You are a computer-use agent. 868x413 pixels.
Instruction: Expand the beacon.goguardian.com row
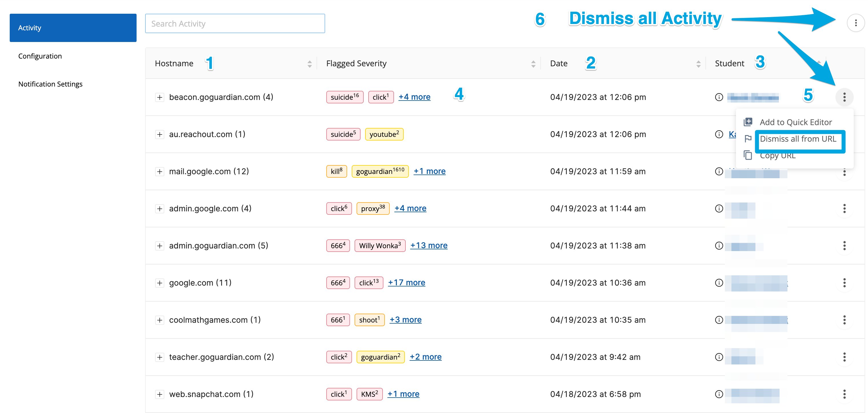159,97
